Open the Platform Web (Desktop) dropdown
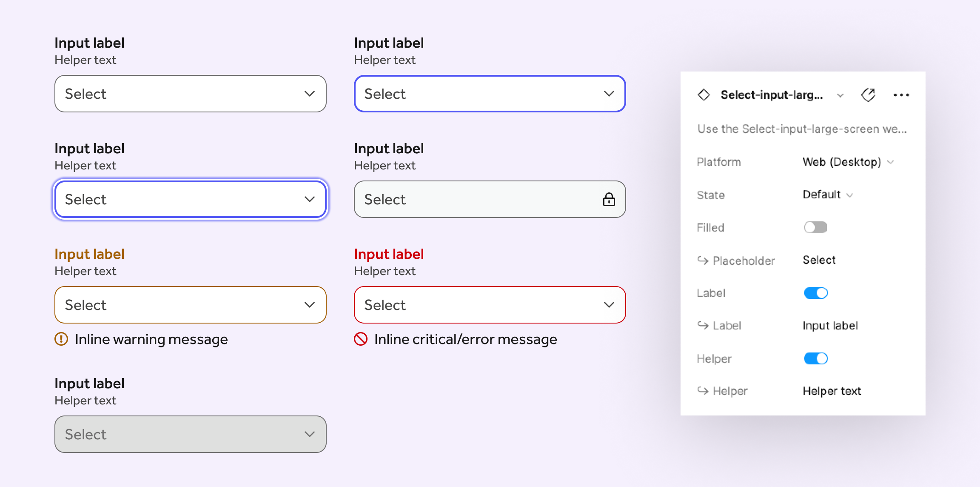The width and height of the screenshot is (980, 487). [848, 162]
